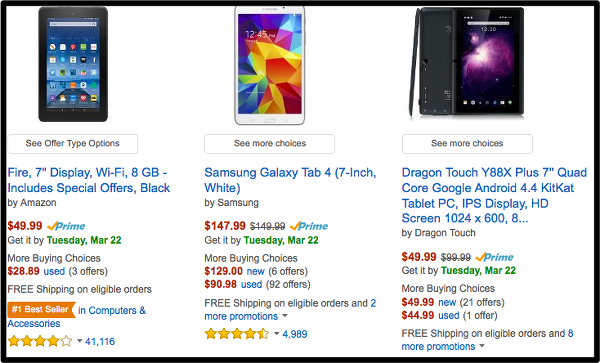
Task: Expand rating dropdown arrow beside 4,989
Action: 277,334
